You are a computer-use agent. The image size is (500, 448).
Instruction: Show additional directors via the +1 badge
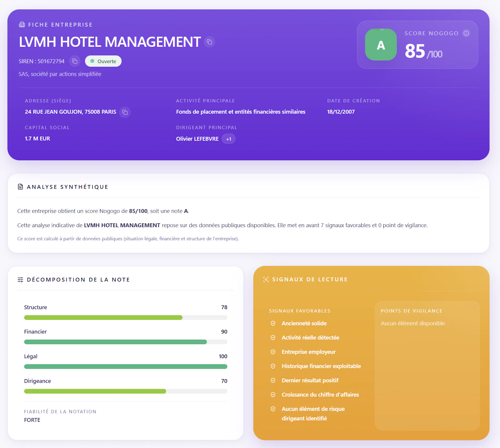[x=229, y=139]
